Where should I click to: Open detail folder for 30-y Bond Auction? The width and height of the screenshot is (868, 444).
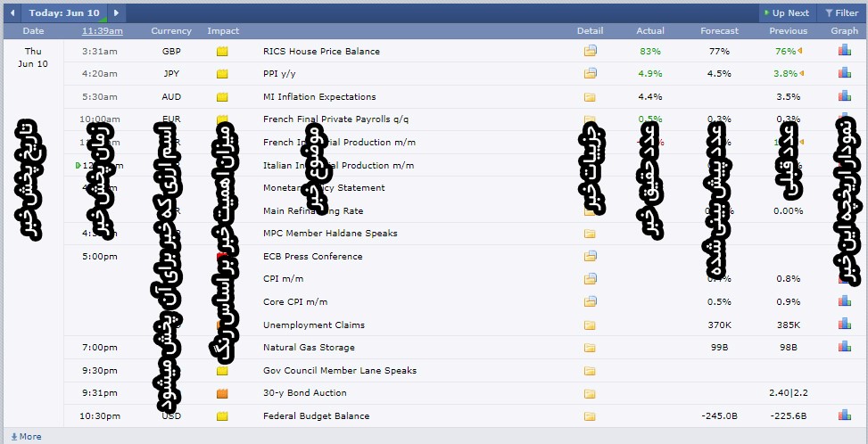[590, 393]
